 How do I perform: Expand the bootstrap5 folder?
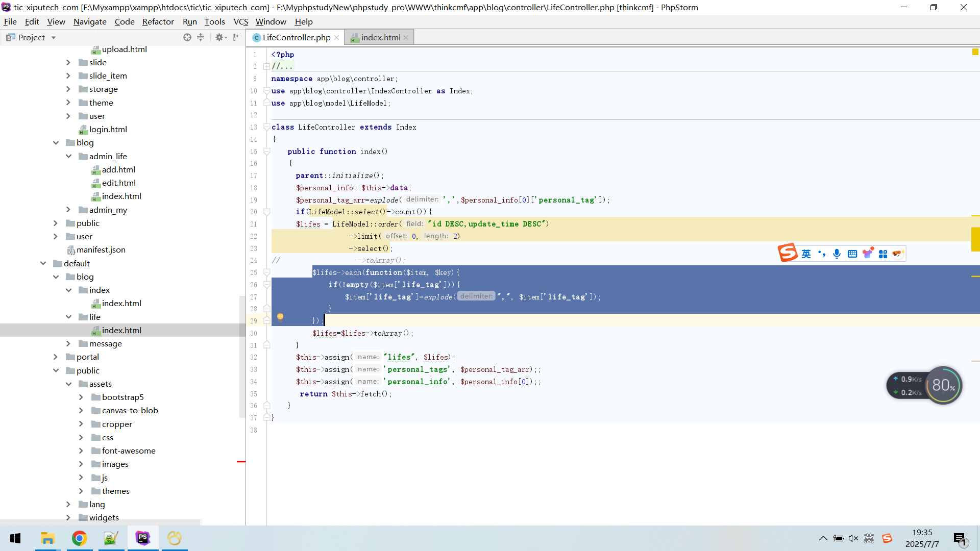(x=81, y=396)
